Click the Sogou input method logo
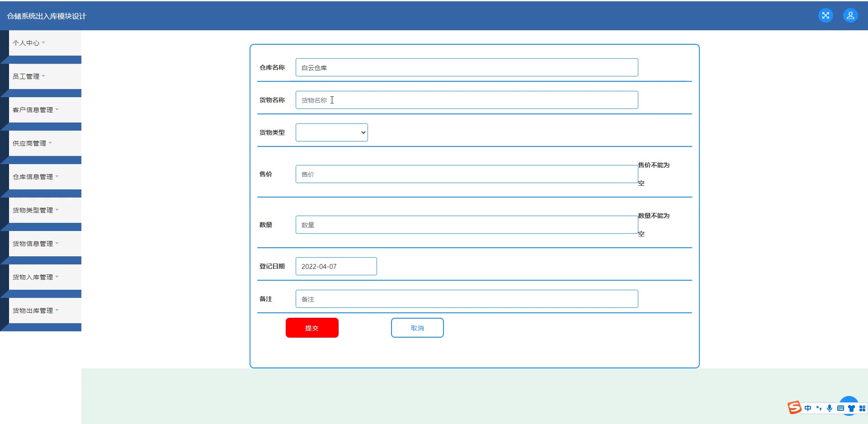The height and width of the screenshot is (424, 868). [794, 408]
